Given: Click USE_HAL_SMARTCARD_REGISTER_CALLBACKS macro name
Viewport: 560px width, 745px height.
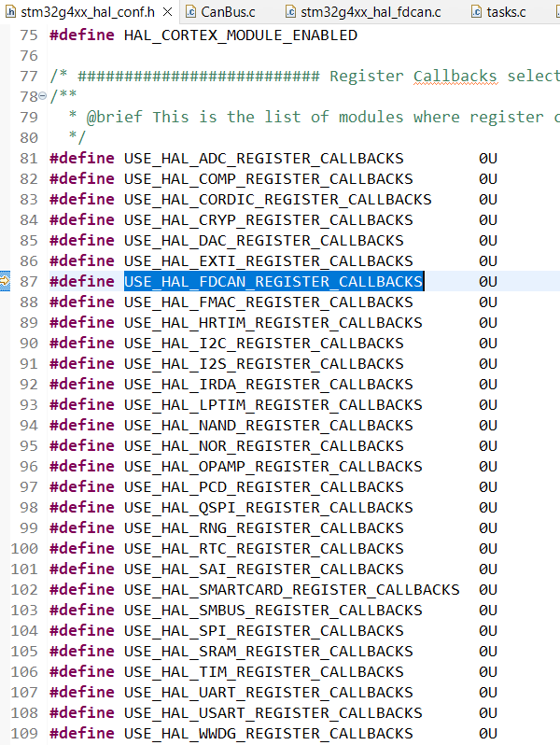Looking at the screenshot, I should point(291,590).
